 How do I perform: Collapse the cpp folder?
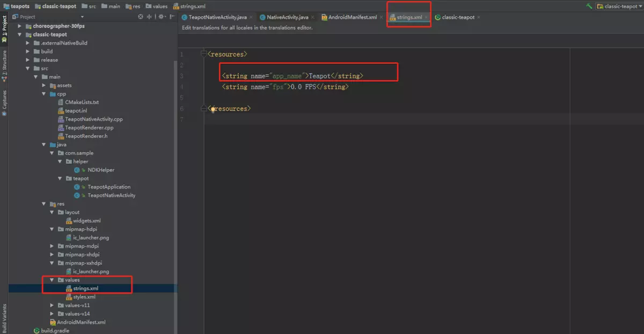pos(44,94)
